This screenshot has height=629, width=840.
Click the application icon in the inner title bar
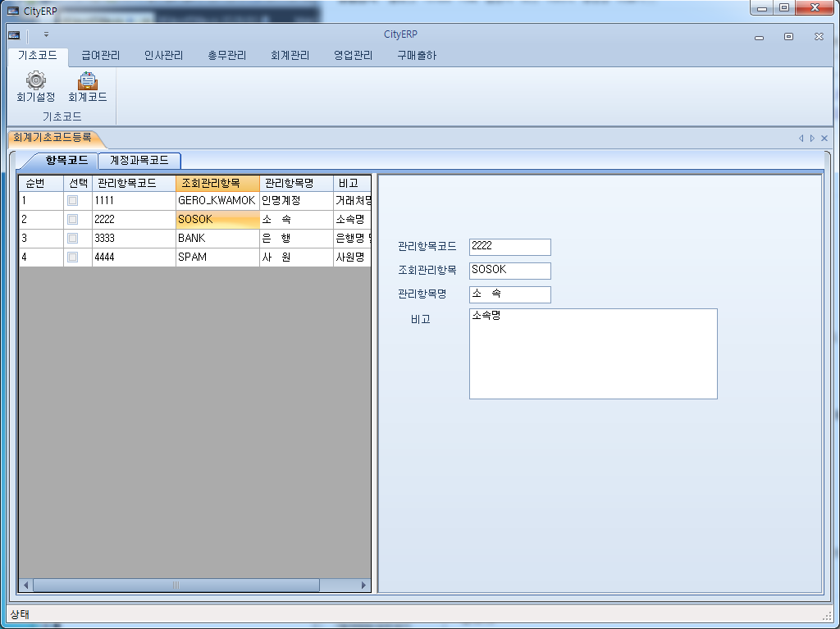tap(14, 34)
